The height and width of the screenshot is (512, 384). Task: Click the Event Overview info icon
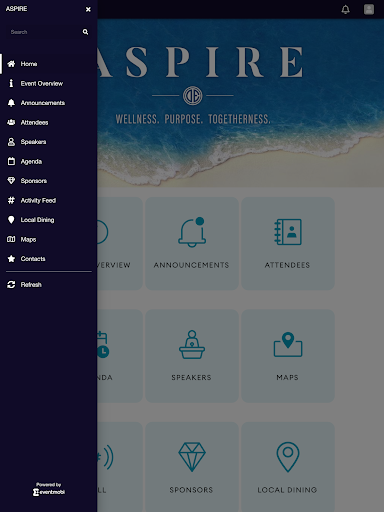pyautogui.click(x=11, y=83)
